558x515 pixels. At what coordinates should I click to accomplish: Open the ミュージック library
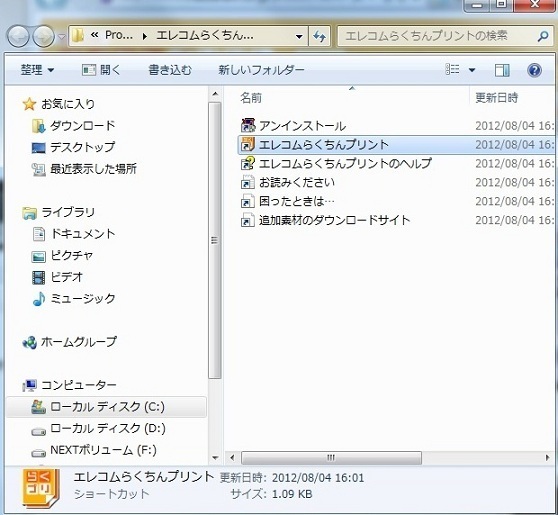(x=83, y=298)
